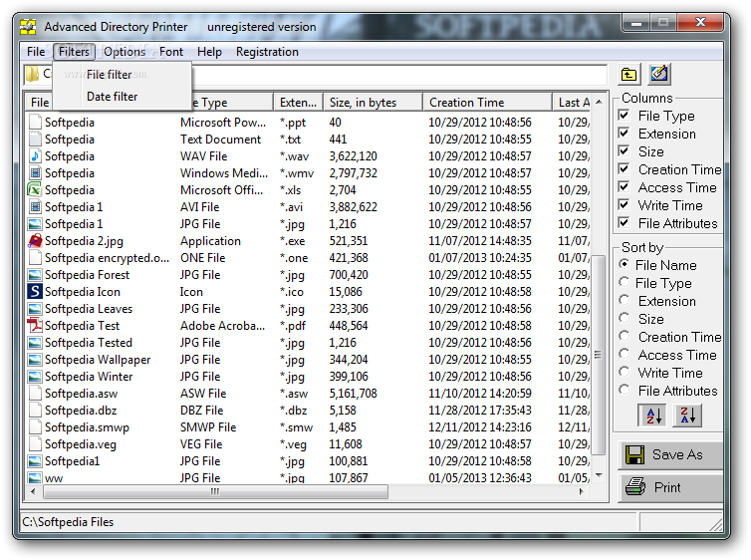Viewport: 751px width, 560px height.
Task: Sort ascending with A-Z arrow button
Action: click(x=652, y=415)
